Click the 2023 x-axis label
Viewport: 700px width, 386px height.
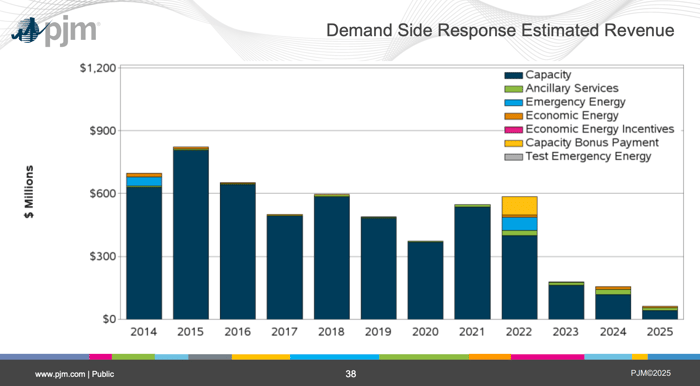tap(566, 332)
